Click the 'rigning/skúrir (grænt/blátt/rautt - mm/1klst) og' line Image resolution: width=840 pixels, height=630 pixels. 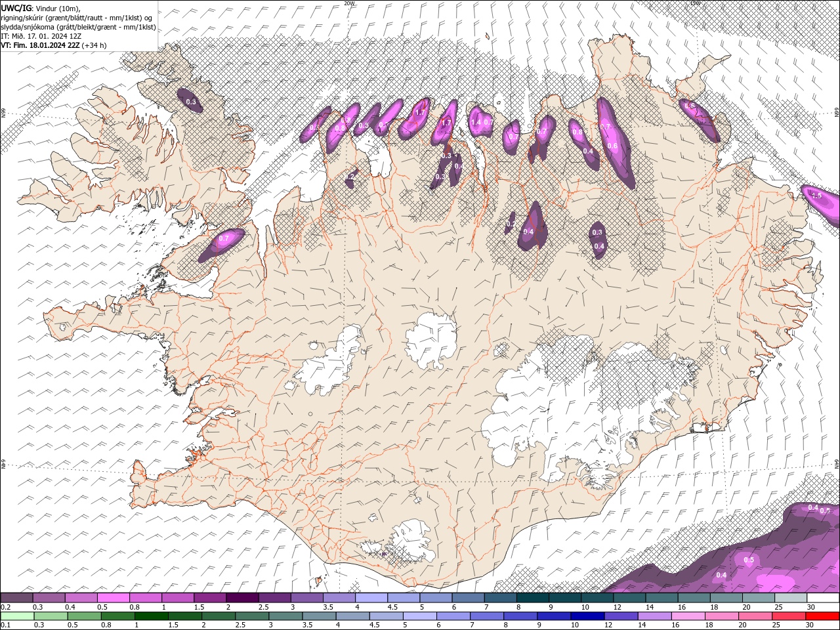pos(77,17)
